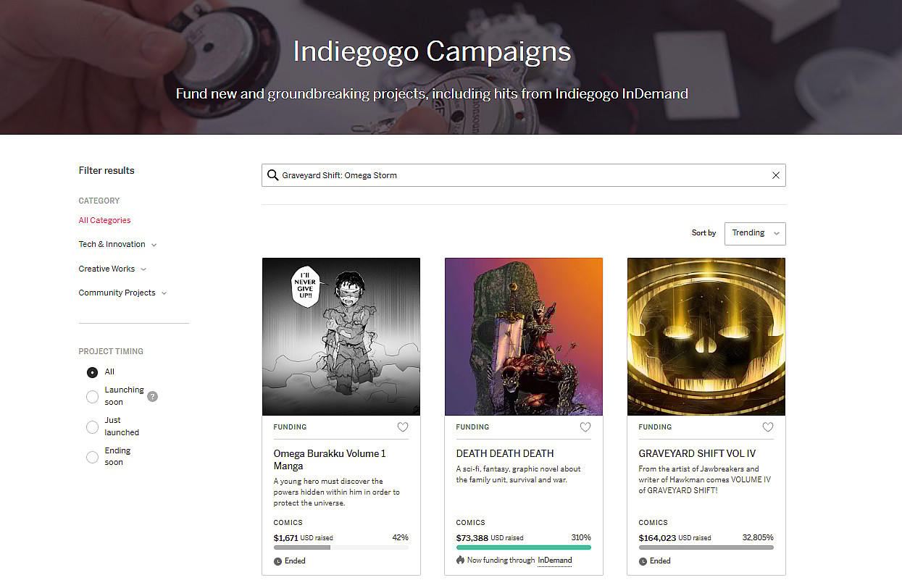Select the Launching soon radio option
Screen dimensions: 902x588
92,396
